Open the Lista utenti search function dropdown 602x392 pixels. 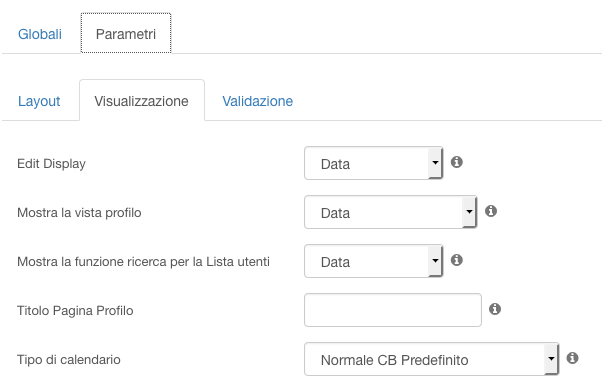click(x=374, y=261)
